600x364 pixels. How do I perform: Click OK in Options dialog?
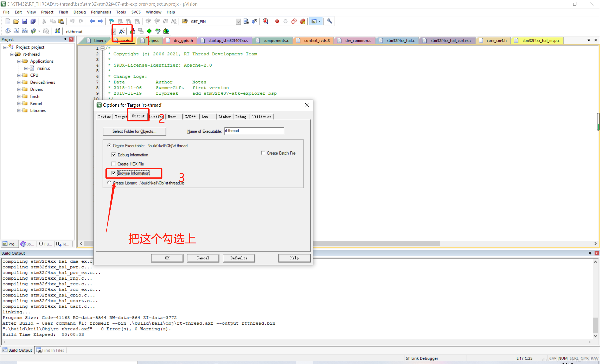pyautogui.click(x=167, y=258)
